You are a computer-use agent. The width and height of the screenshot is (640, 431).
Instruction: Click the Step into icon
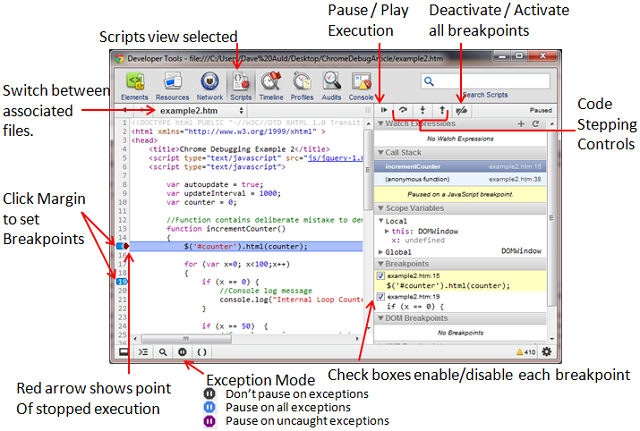tap(423, 110)
